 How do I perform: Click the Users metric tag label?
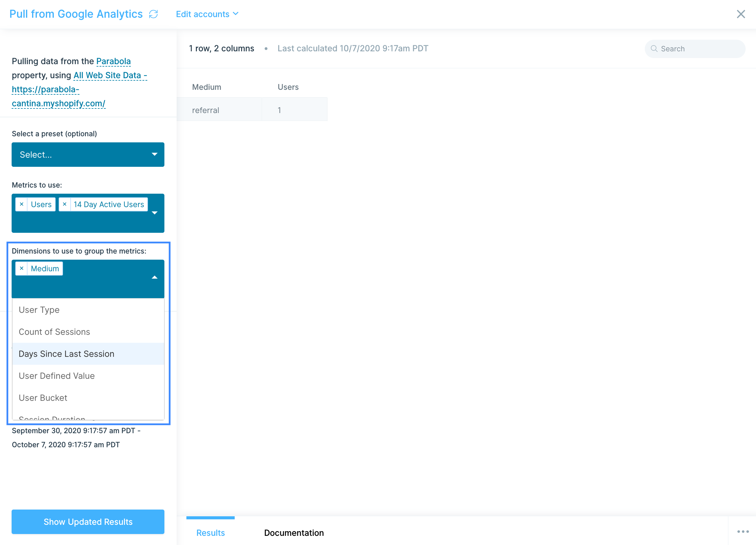click(x=41, y=204)
